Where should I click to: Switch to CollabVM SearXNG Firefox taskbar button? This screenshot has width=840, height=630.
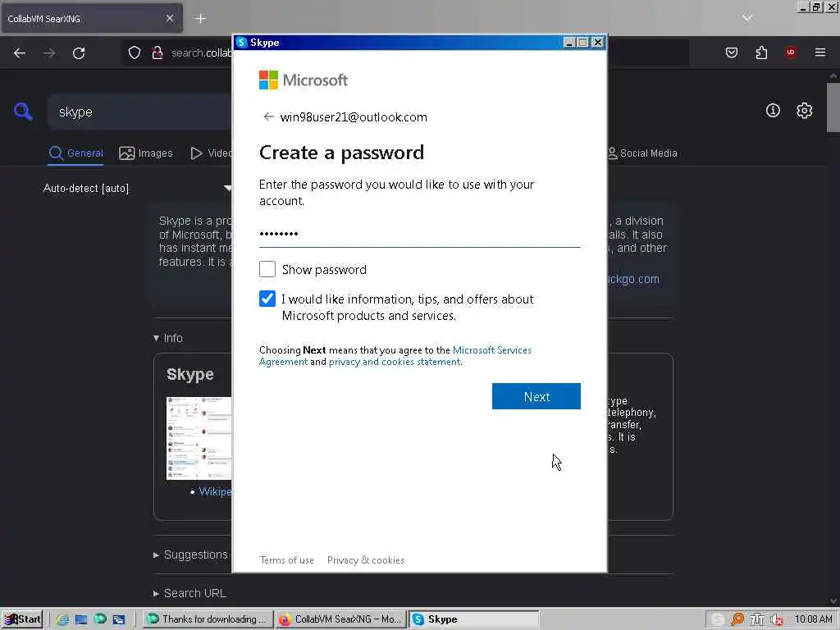(x=340, y=619)
